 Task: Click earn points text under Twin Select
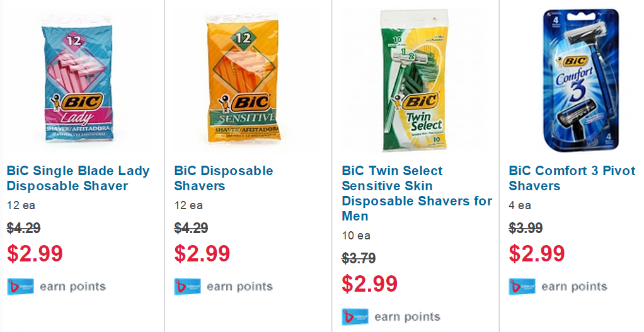coord(407,317)
